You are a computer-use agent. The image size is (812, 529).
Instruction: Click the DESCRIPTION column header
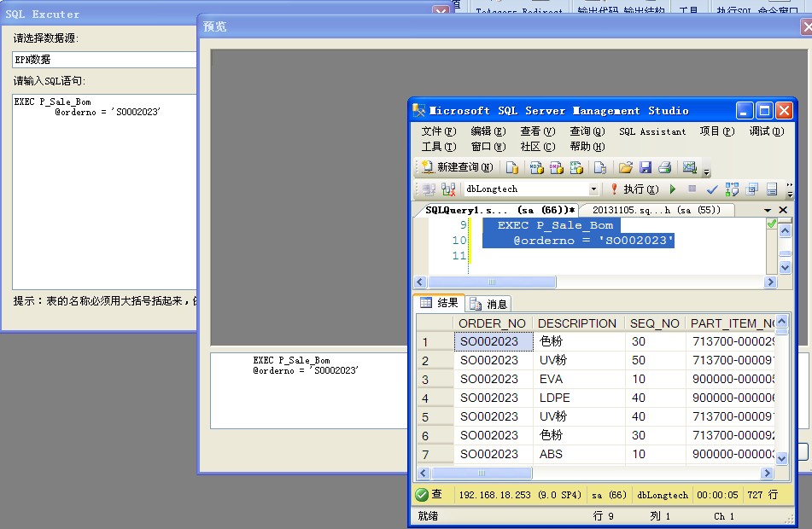pyautogui.click(x=577, y=323)
